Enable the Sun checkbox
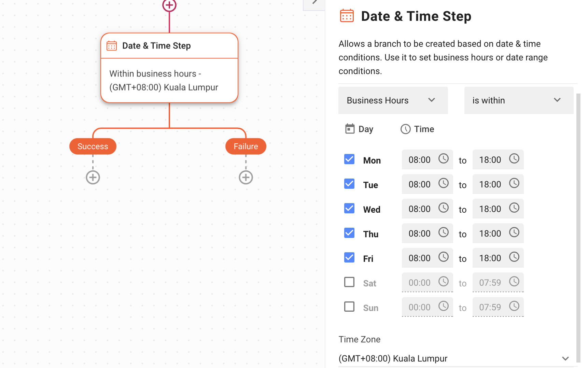This screenshot has height=368, width=588. [349, 307]
